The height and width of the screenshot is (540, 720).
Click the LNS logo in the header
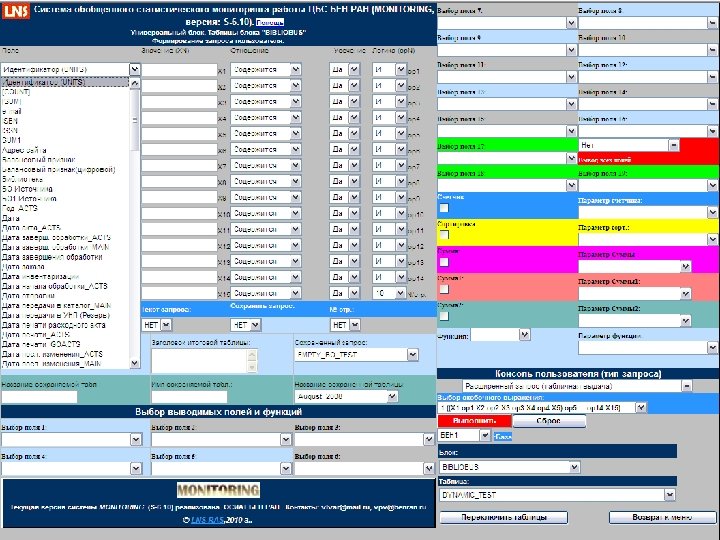(16, 11)
